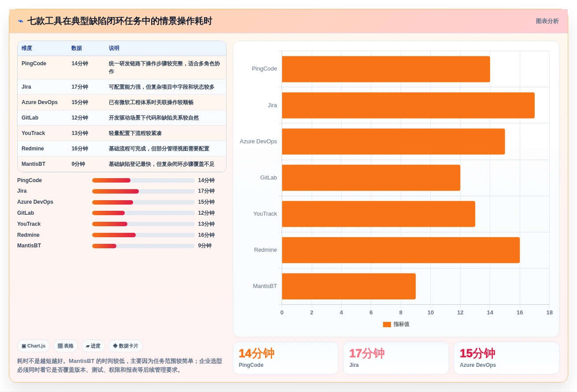Click the Jira 17分钟 data card
The height and width of the screenshot is (392, 577).
coord(396,358)
